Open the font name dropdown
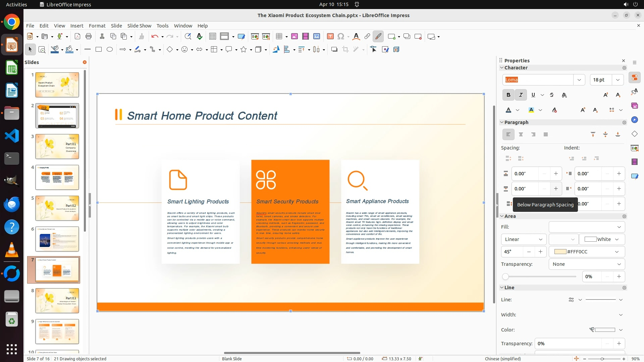Viewport: 644px width, 362px height. 579,80
